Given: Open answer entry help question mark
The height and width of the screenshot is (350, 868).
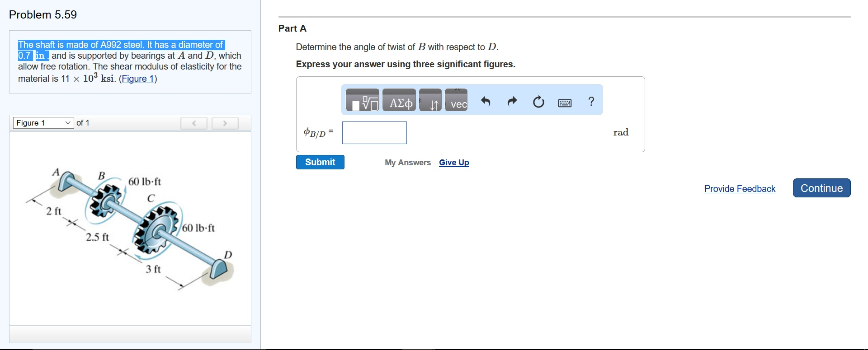Looking at the screenshot, I should coord(591,101).
